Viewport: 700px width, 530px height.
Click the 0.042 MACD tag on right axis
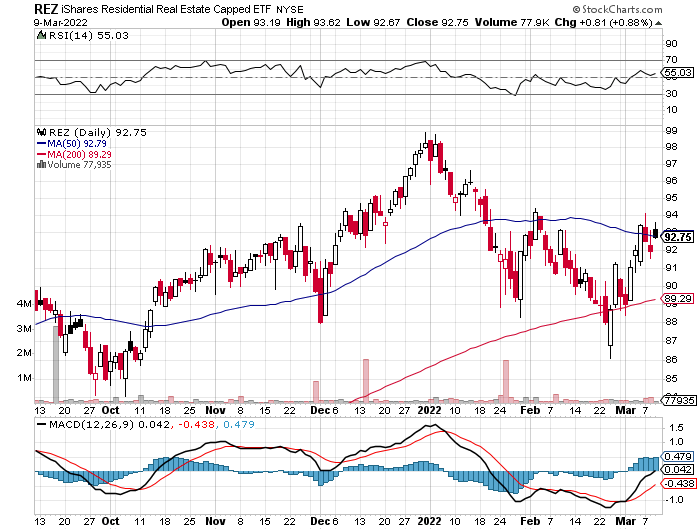click(x=678, y=470)
